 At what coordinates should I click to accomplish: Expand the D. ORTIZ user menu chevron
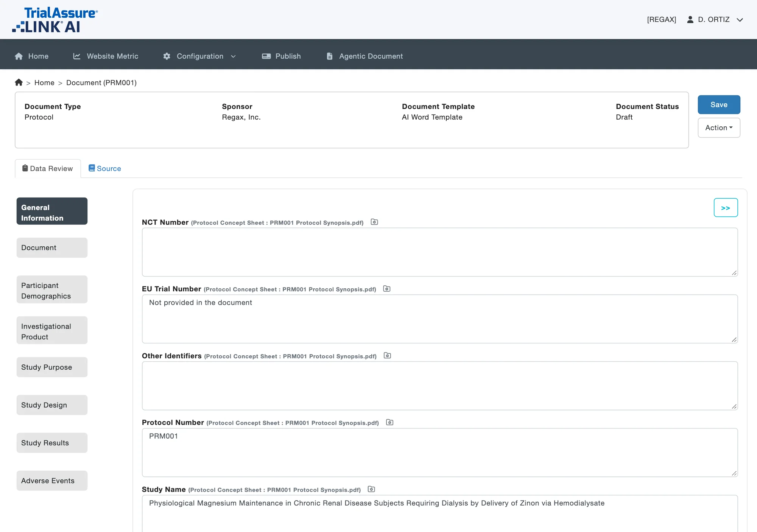(740, 20)
